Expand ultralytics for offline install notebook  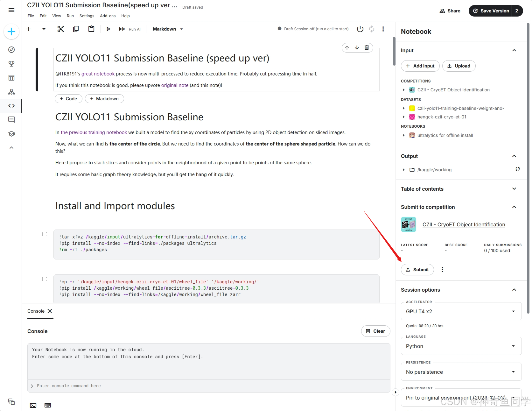(x=404, y=135)
